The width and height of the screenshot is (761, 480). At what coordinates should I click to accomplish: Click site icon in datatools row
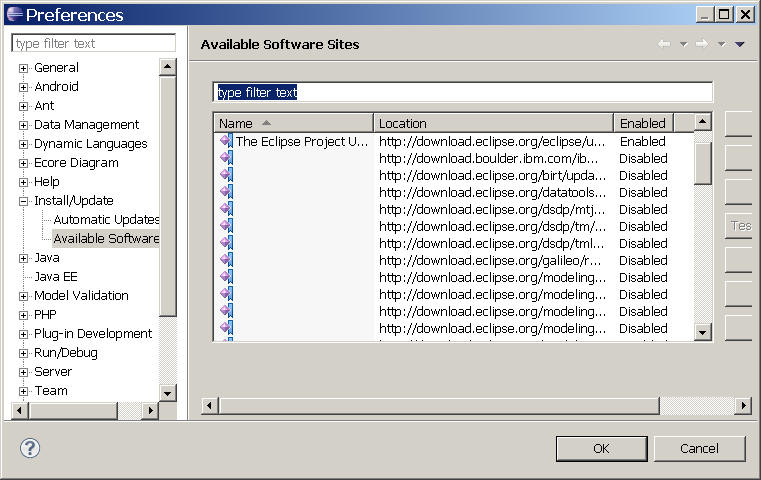pyautogui.click(x=226, y=192)
